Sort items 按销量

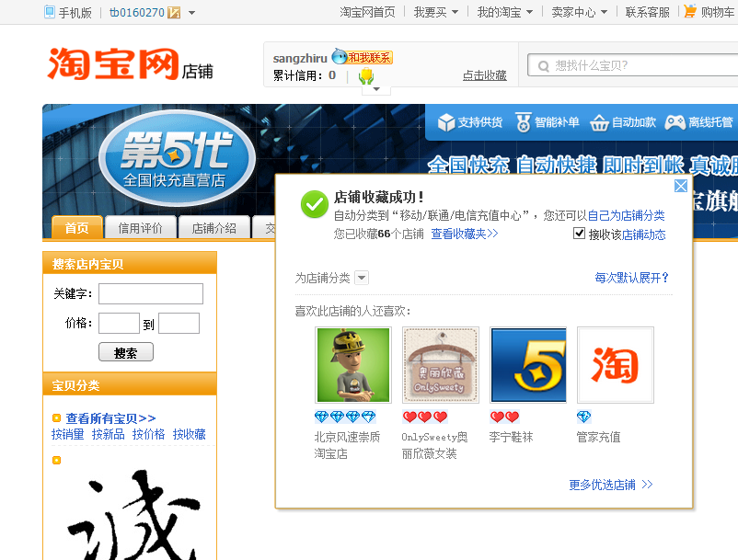tap(68, 434)
